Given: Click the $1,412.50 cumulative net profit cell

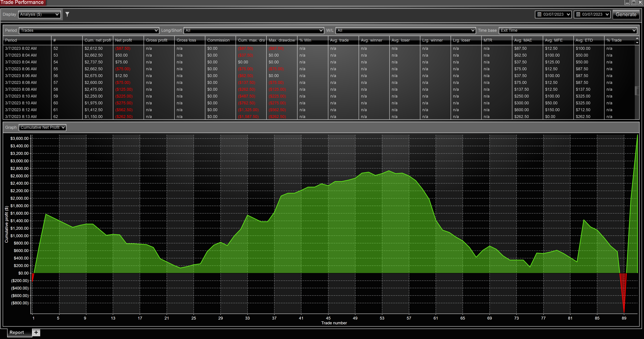Looking at the screenshot, I should coord(97,110).
